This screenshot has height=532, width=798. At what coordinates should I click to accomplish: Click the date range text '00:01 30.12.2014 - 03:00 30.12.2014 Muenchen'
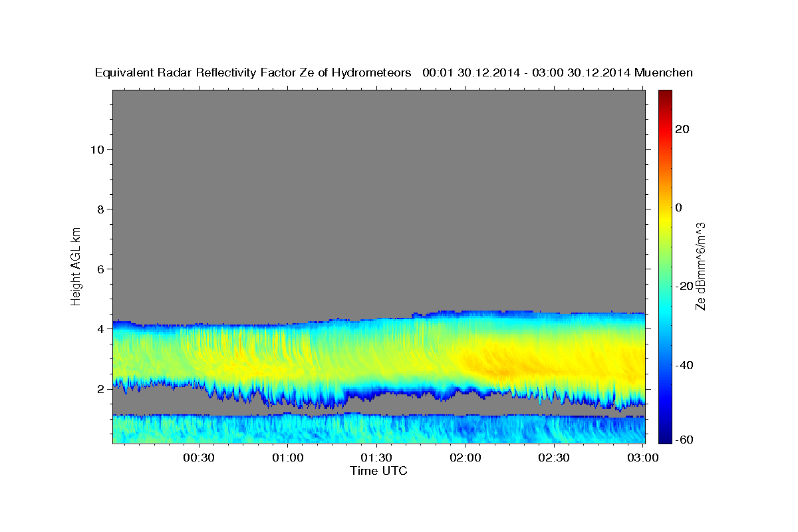[x=558, y=72]
